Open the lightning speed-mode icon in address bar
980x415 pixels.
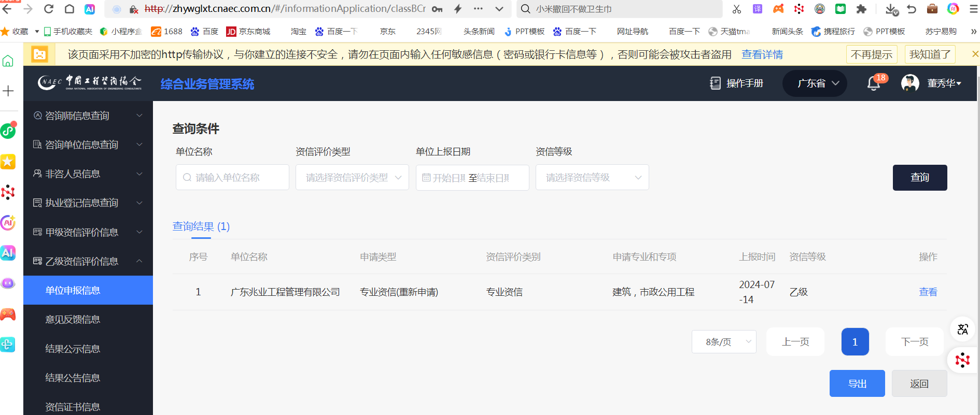click(458, 9)
